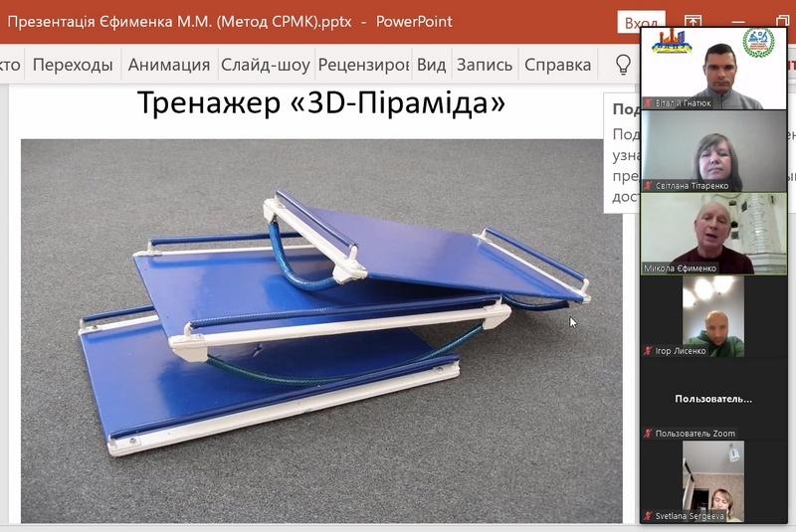Image resolution: width=796 pixels, height=532 pixels.
Task: Click the lightbulb Tell Me icon
Action: point(623,66)
